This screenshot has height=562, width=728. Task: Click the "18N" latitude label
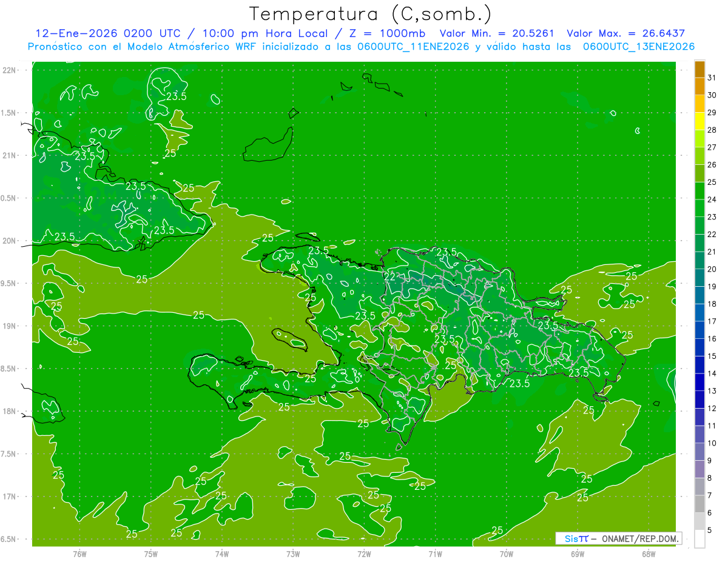coord(10,412)
